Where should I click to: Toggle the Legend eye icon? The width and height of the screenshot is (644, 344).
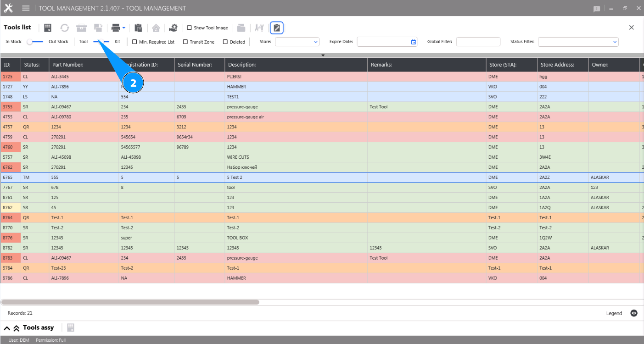pyautogui.click(x=633, y=313)
